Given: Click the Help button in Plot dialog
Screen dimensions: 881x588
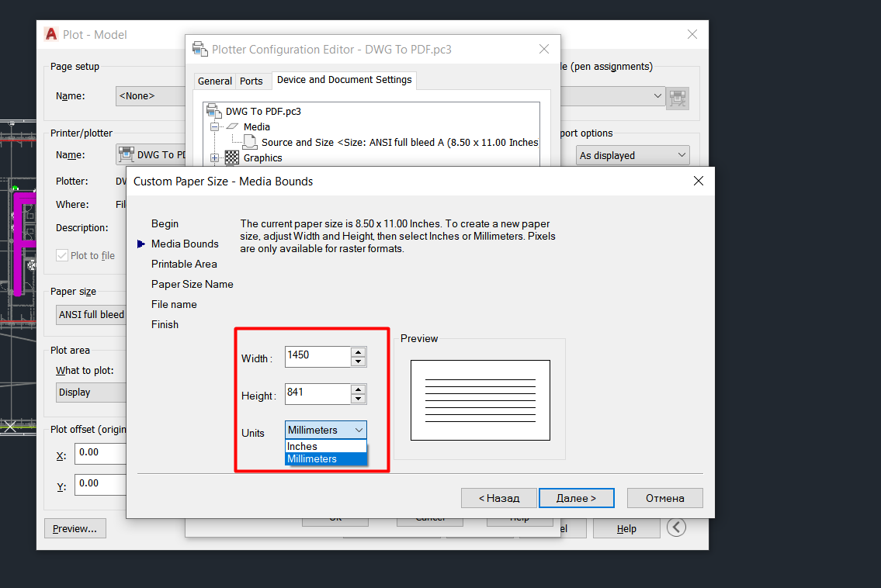Looking at the screenshot, I should click(x=626, y=528).
